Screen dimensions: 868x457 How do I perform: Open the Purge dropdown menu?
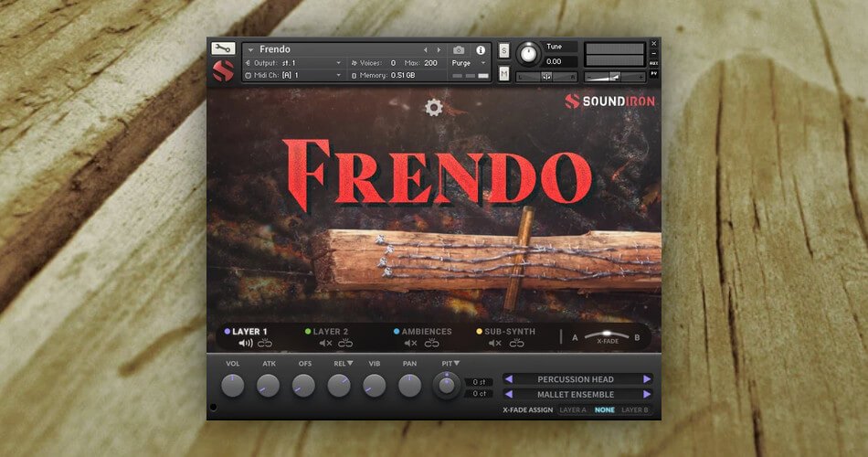coord(469,63)
